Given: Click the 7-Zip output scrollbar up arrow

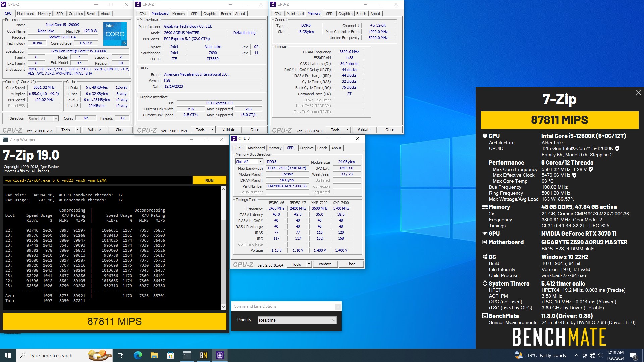Looking at the screenshot, I should (223, 189).
